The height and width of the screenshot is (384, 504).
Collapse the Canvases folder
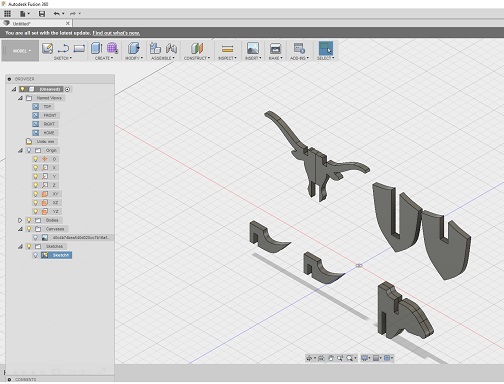click(20, 229)
